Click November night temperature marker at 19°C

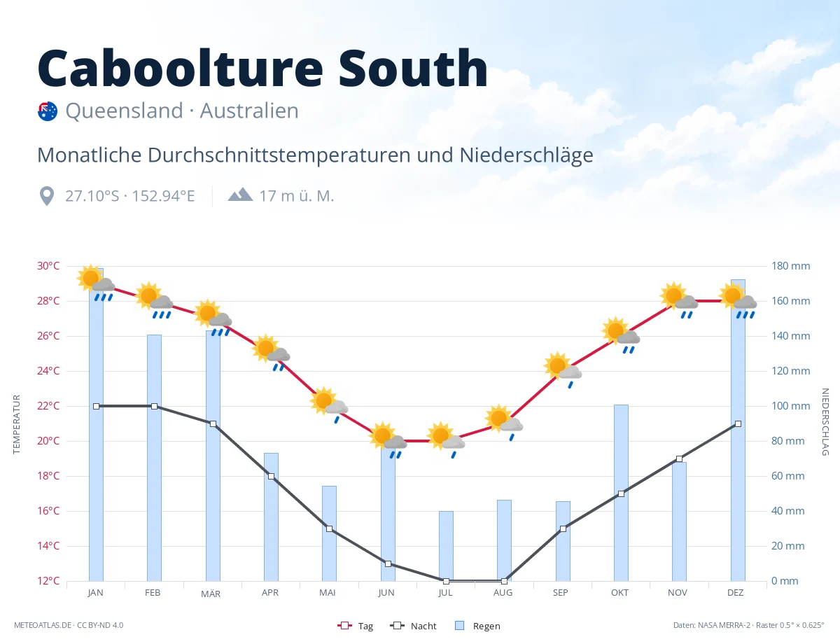point(679,458)
